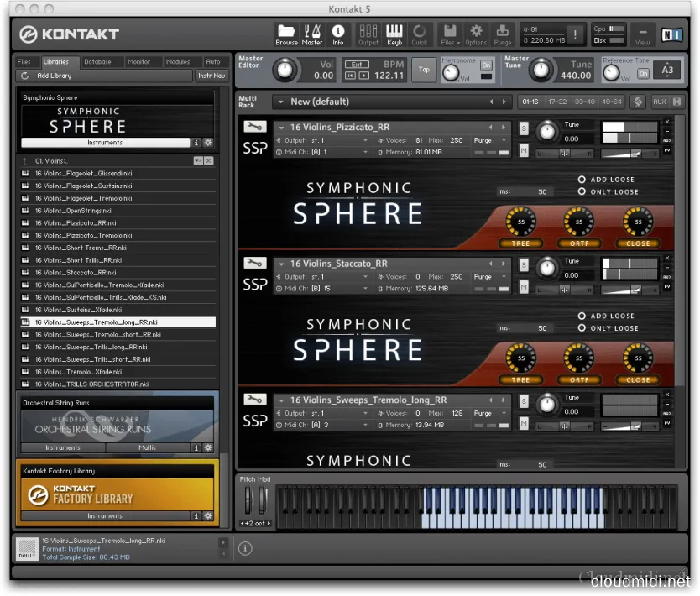Collapse the 16 Violins_Sweeps_Tremolo_long_RR header
Image resolution: width=700 pixels, height=596 pixels.
point(281,400)
